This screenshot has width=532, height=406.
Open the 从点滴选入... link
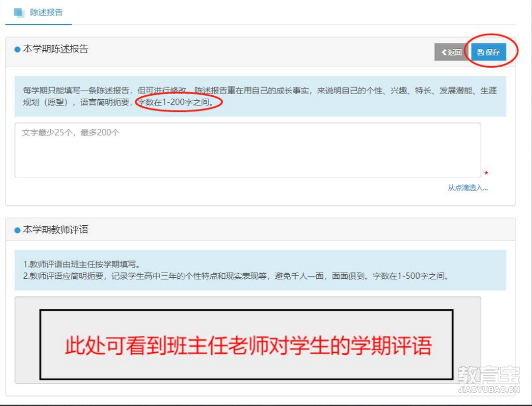pyautogui.click(x=467, y=188)
